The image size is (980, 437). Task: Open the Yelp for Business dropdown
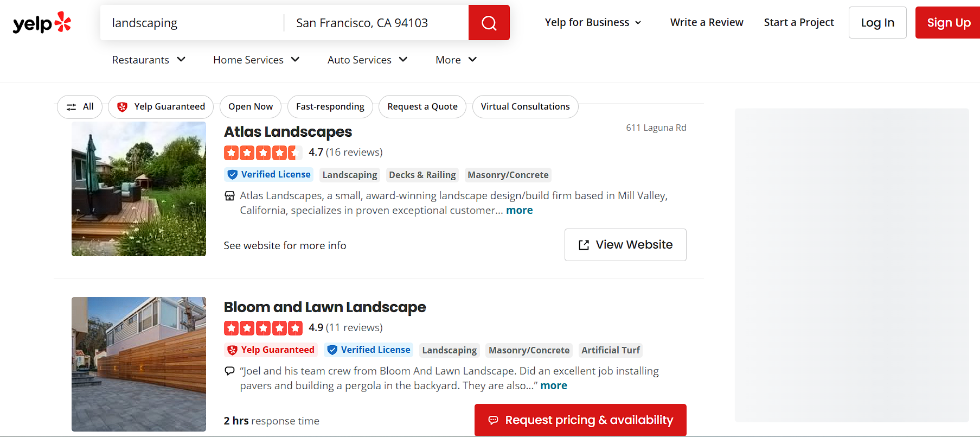[x=593, y=22]
